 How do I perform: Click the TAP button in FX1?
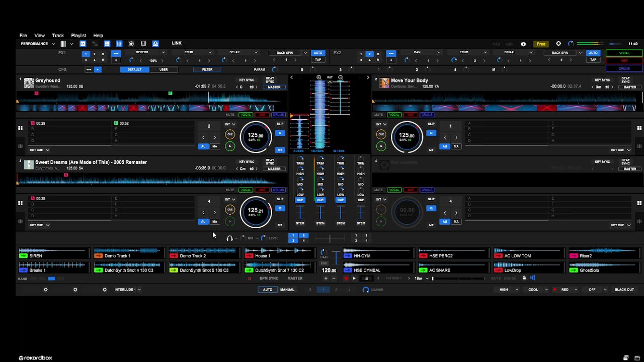tap(318, 60)
